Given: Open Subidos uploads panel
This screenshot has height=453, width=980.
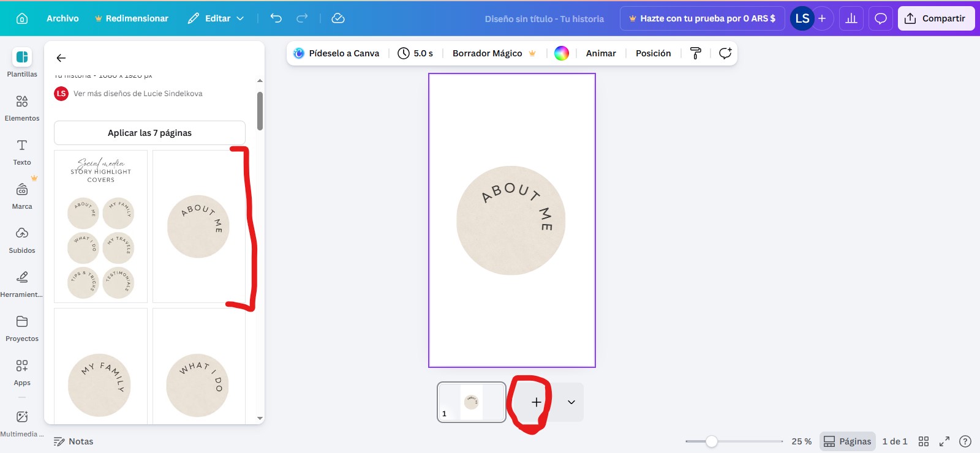Looking at the screenshot, I should coord(22,240).
